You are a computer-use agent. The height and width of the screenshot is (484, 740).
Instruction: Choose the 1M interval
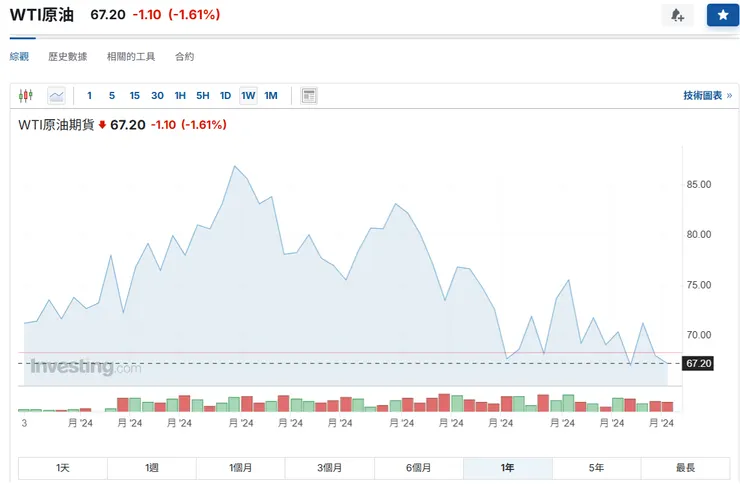[271, 96]
